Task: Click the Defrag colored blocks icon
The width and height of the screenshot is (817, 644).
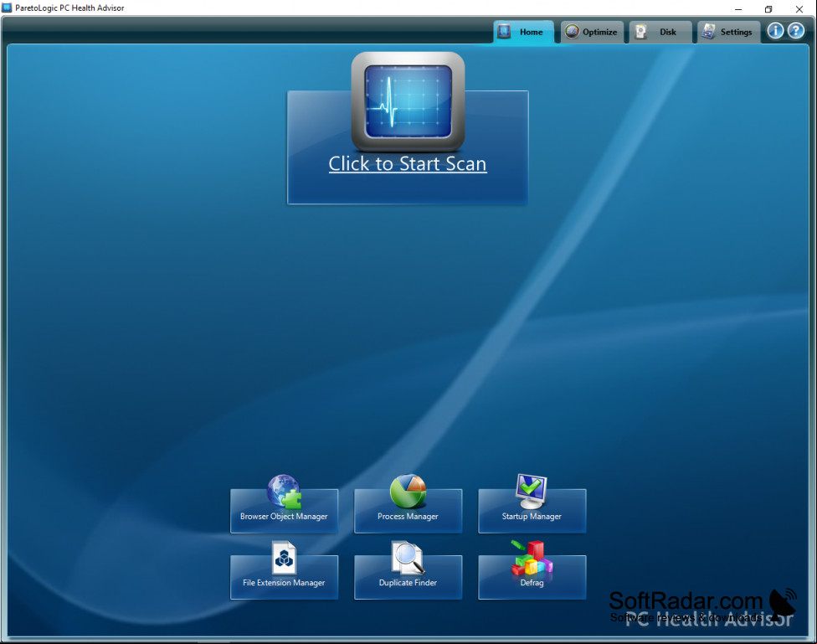Action: pos(532,558)
